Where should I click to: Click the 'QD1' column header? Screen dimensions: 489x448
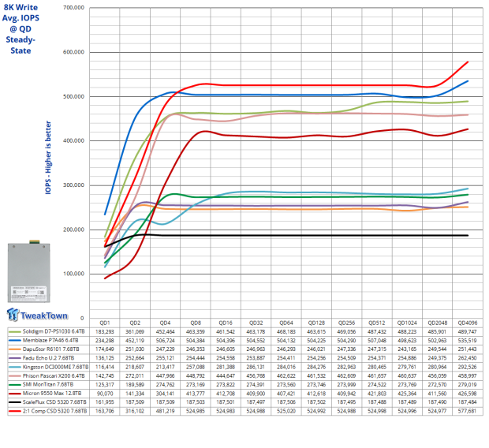click(x=104, y=323)
